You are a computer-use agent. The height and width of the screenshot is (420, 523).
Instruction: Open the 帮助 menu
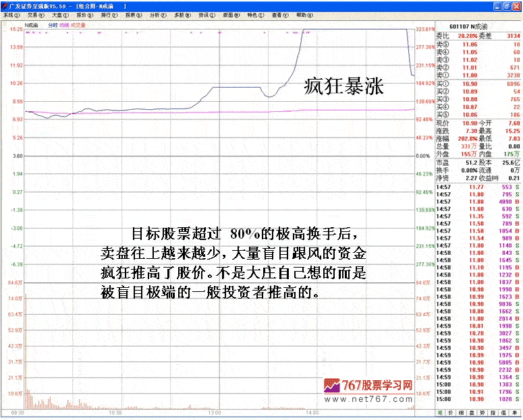(302, 14)
